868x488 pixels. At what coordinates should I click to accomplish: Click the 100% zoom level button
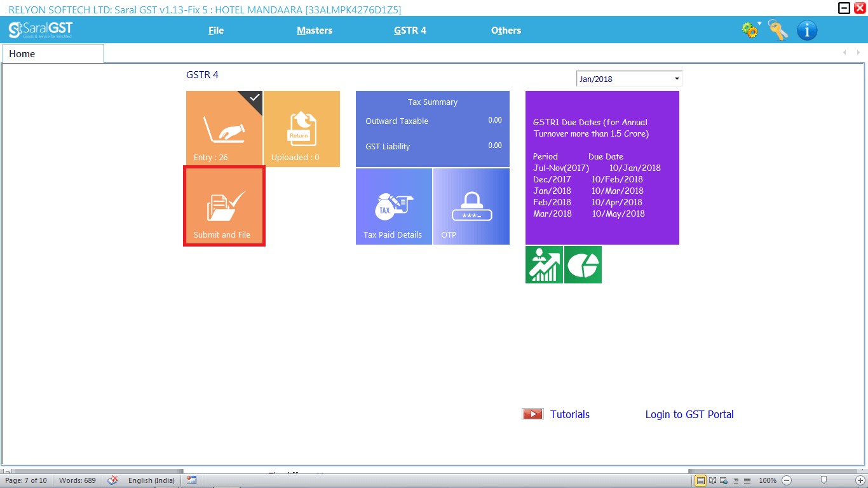coord(768,480)
